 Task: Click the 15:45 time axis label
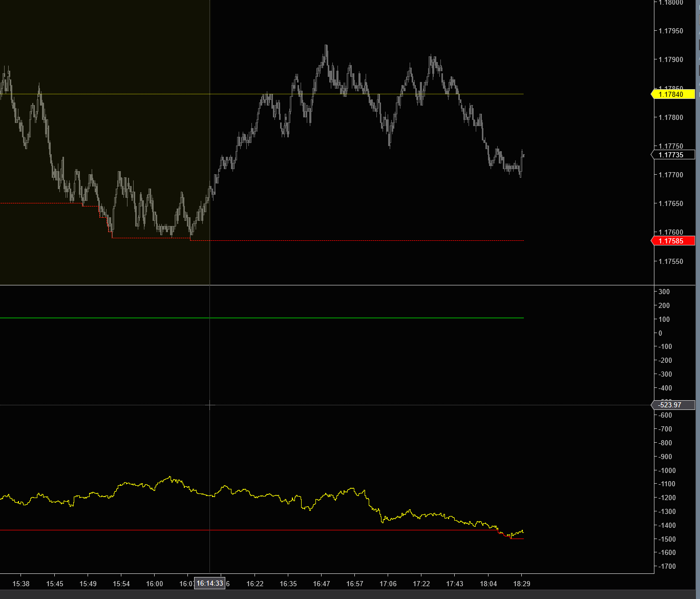[54, 584]
